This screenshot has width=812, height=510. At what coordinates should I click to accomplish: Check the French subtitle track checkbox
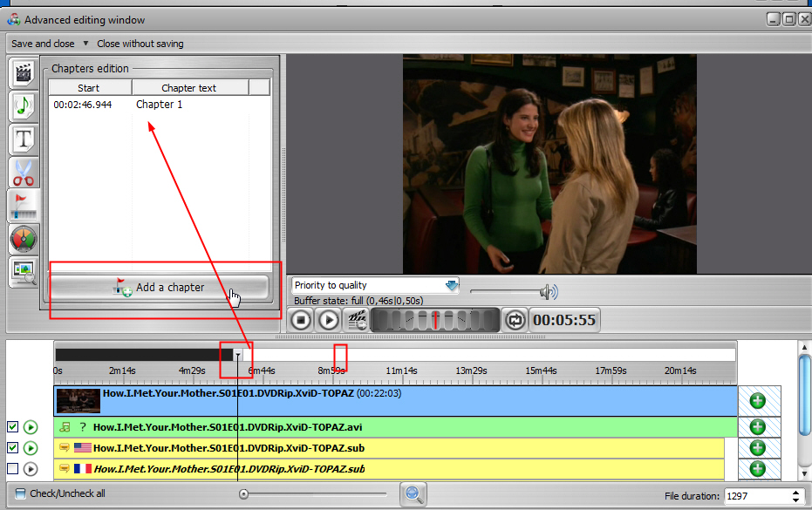coord(13,469)
